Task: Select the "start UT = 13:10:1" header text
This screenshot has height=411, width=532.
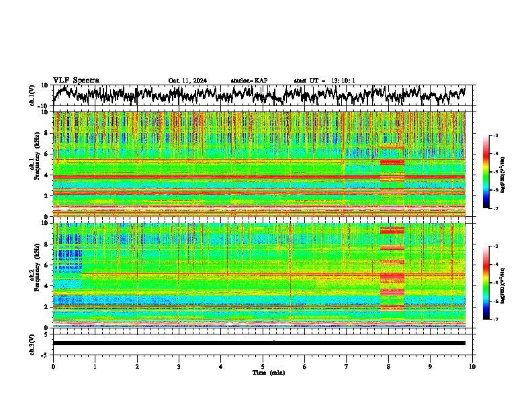Action: point(324,81)
